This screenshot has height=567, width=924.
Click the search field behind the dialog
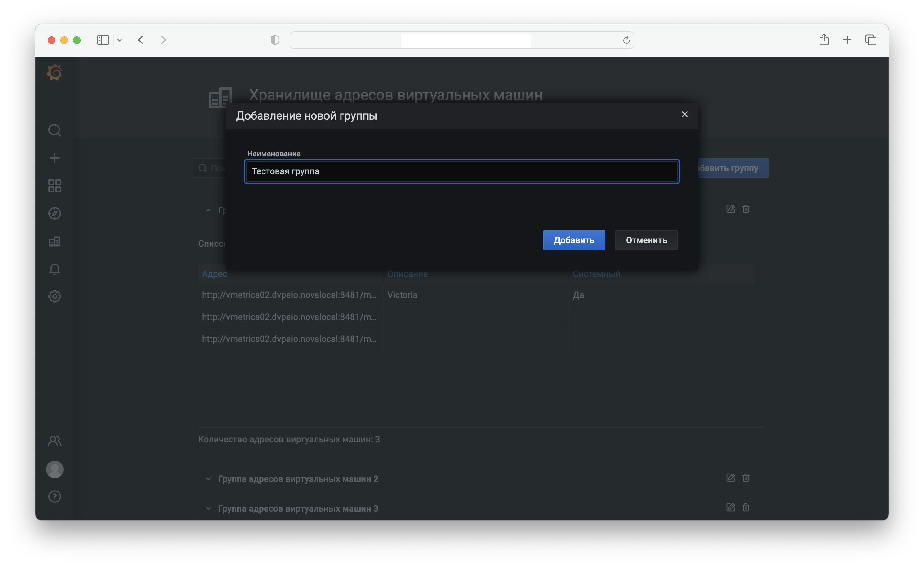[x=210, y=168]
